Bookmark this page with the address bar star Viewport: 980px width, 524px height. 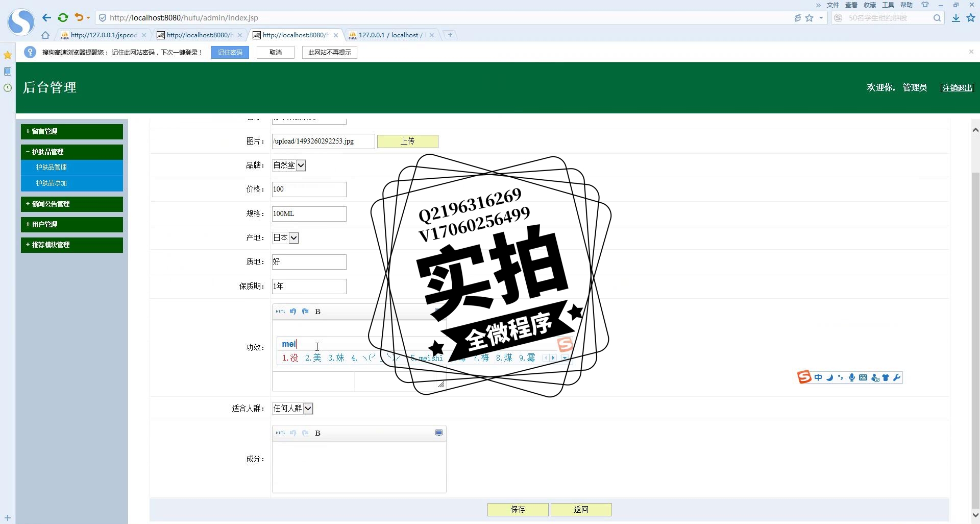click(810, 18)
